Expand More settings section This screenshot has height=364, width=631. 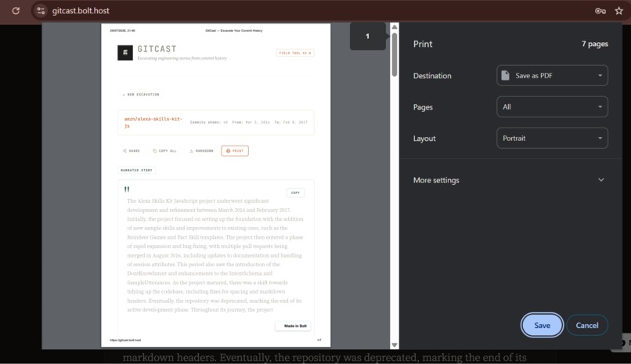coord(509,180)
